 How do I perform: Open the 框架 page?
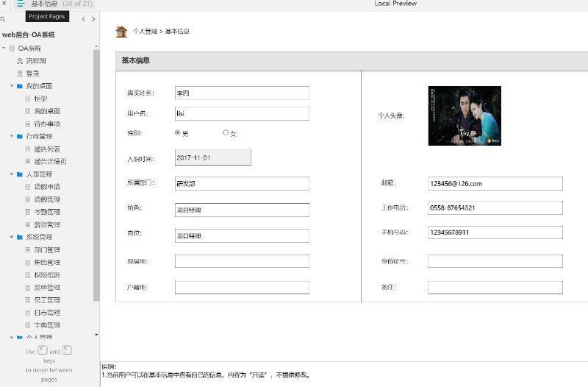coord(40,99)
